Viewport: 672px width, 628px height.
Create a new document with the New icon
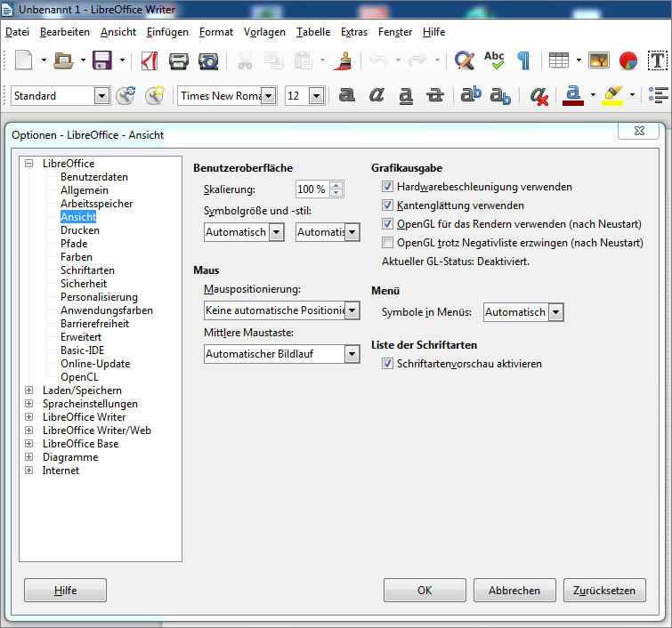pyautogui.click(x=23, y=60)
